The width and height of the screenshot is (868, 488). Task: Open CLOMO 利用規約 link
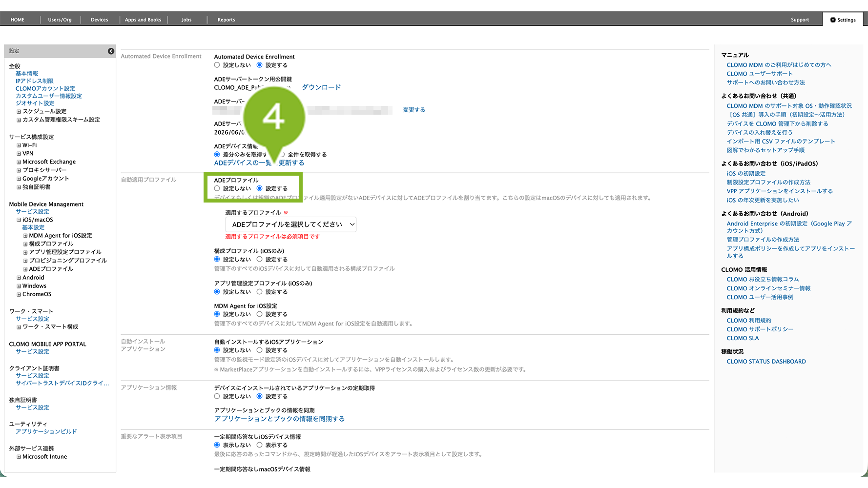pos(749,321)
